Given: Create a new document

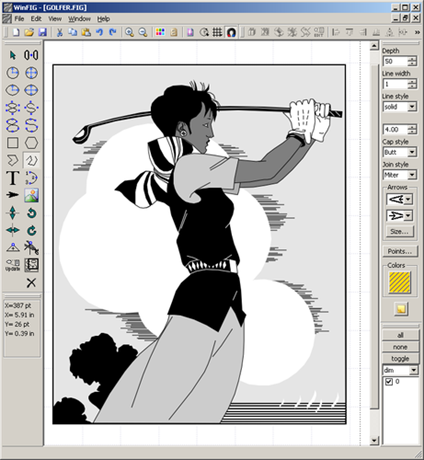Looking at the screenshot, I should click(x=16, y=32).
